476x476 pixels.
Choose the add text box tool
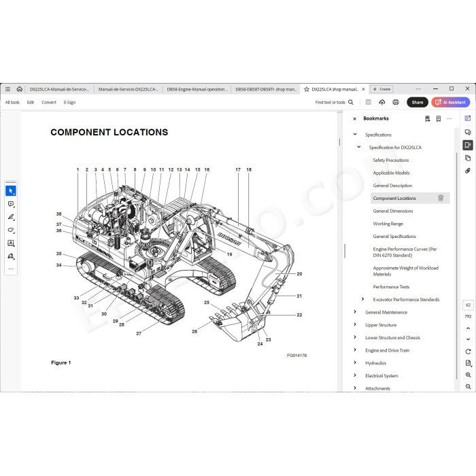coord(11,243)
